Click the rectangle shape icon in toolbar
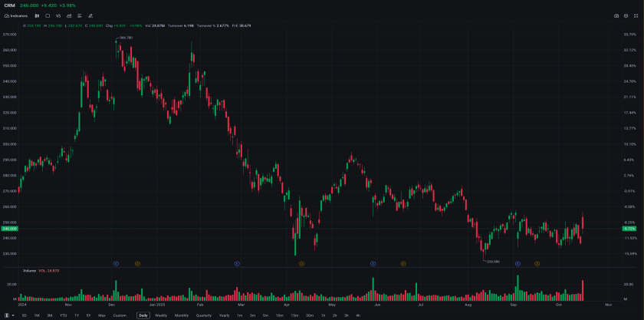The height and width of the screenshot is (320, 644). click(x=48, y=15)
